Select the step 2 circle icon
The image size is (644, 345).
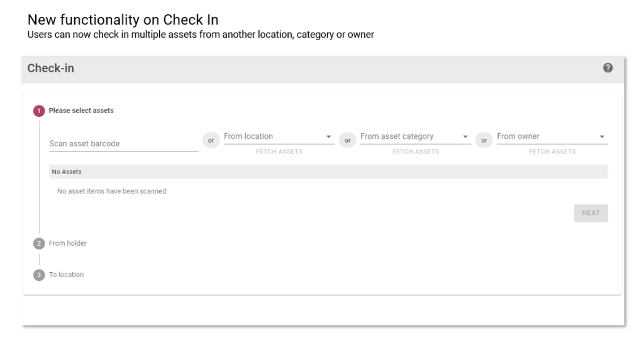click(39, 243)
